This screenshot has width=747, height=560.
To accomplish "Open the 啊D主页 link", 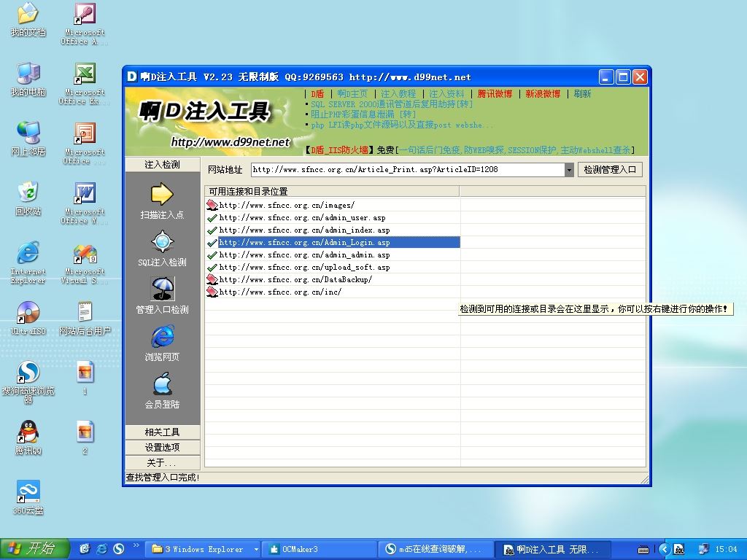I will [x=352, y=94].
